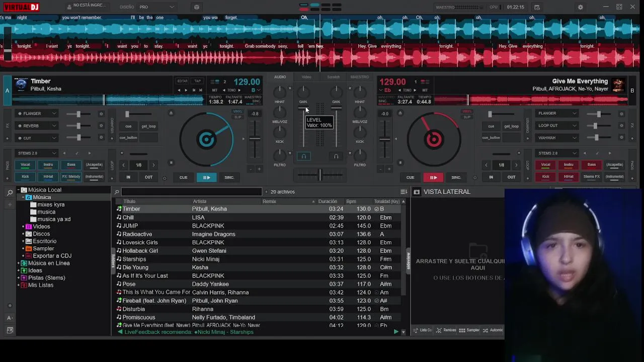Play or pause the right deck
Viewport: 644px width, 362px height.
pyautogui.click(x=433, y=177)
